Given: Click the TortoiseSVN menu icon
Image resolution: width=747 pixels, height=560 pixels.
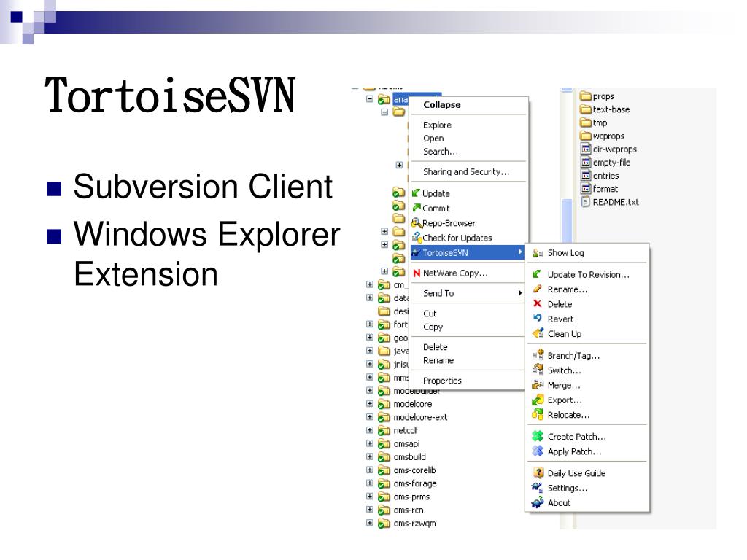Looking at the screenshot, I should pyautogui.click(x=416, y=253).
